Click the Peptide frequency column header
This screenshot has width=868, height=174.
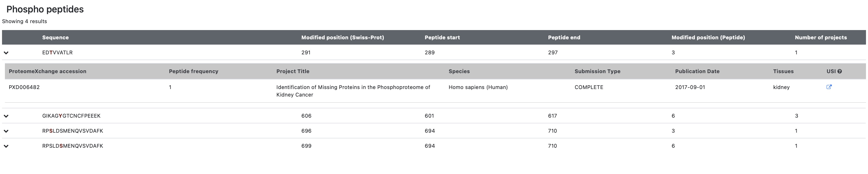tap(193, 71)
